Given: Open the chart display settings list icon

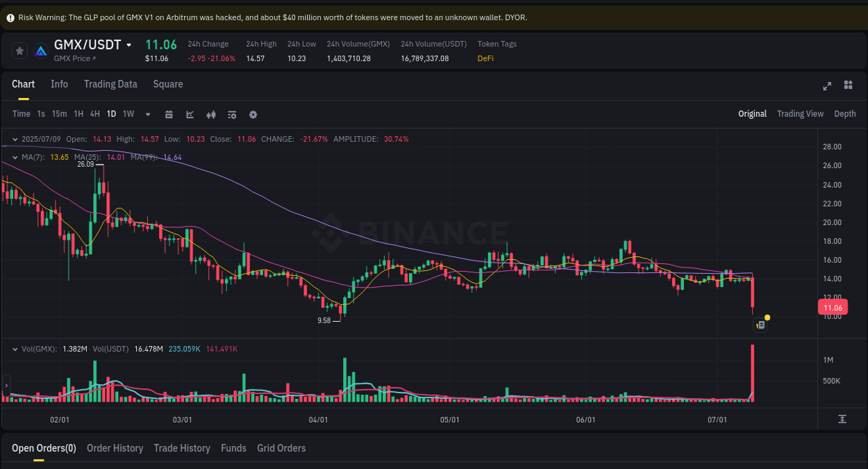Looking at the screenshot, I should click(232, 114).
